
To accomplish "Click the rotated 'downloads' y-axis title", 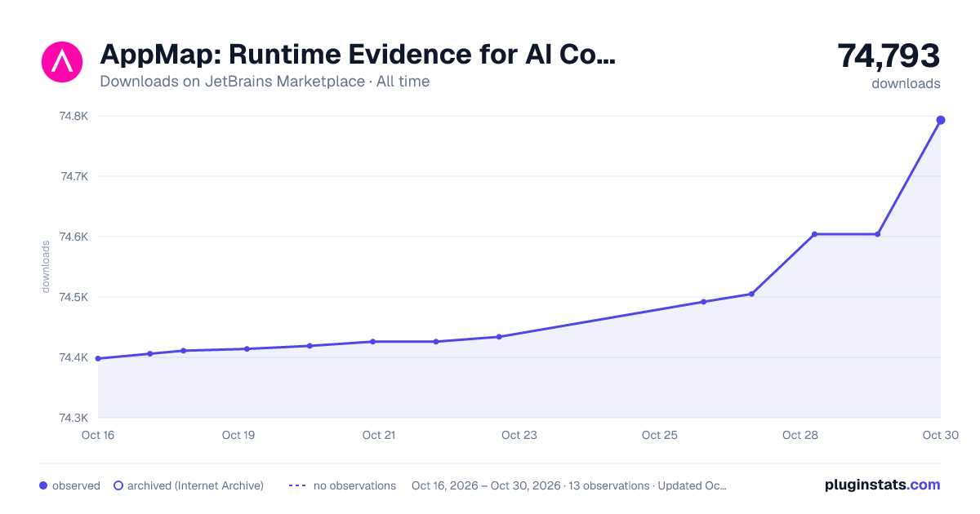I will click(x=46, y=267).
